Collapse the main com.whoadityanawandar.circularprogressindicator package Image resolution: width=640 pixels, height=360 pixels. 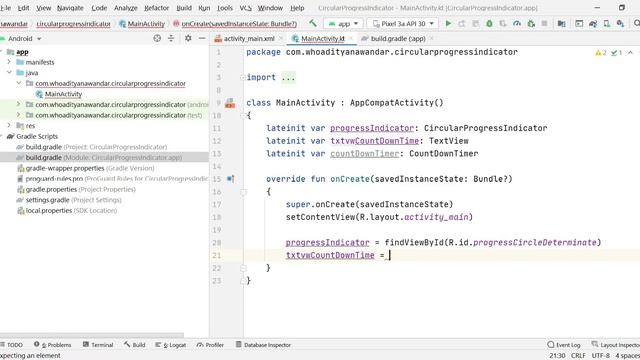tap(19, 83)
